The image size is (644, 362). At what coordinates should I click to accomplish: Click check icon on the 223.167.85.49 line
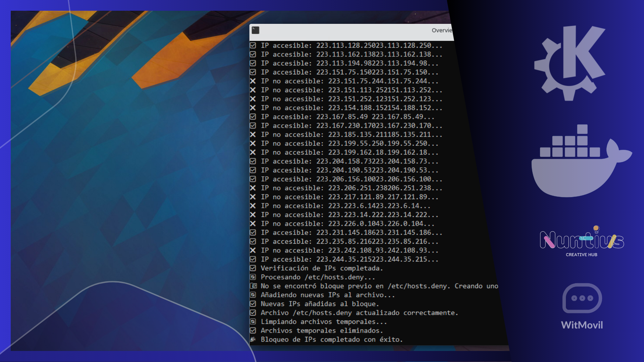click(x=253, y=117)
